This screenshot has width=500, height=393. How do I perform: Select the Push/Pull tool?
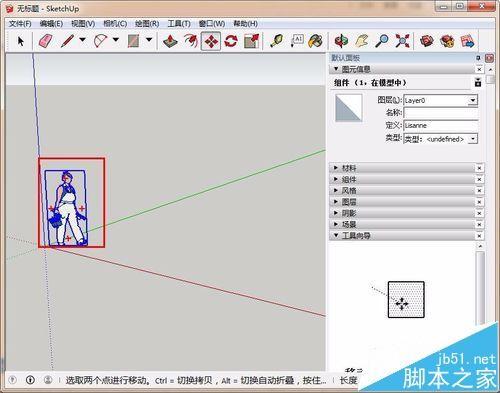coord(170,41)
